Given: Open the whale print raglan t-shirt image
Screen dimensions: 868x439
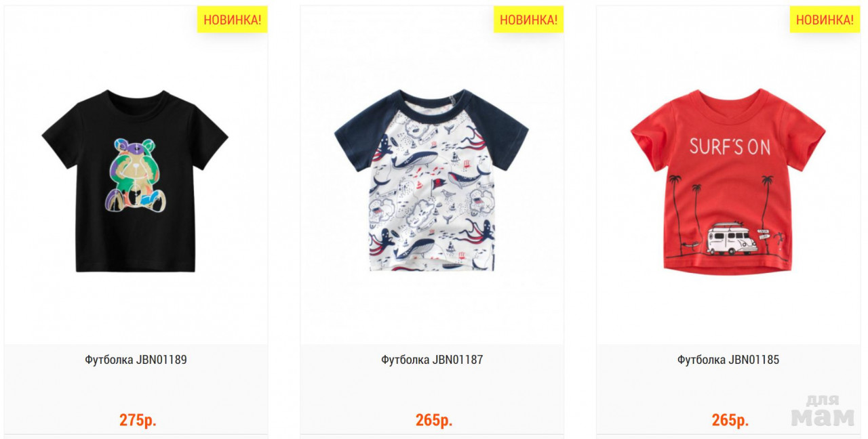Looking at the screenshot, I should tap(431, 180).
